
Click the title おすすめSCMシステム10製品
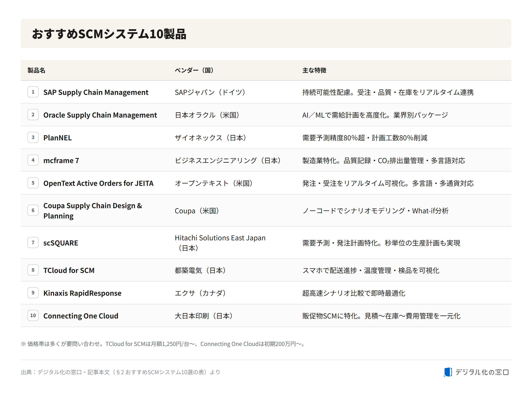pos(109,34)
